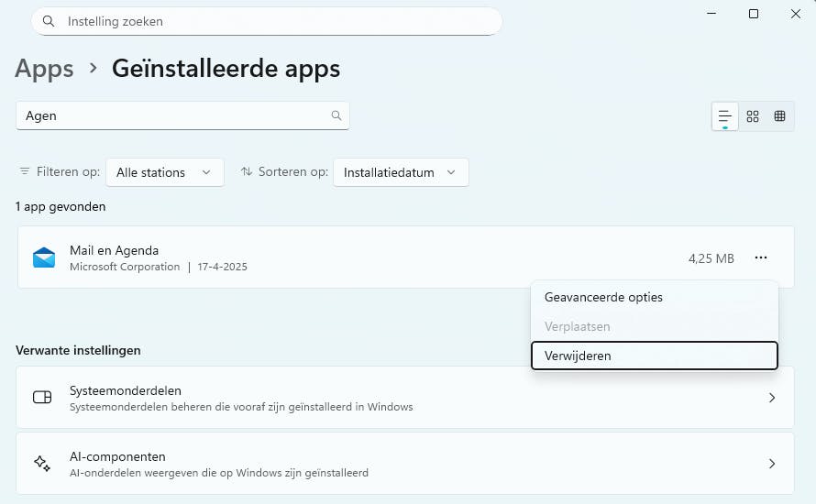Switch to grid view layout icon
816x504 pixels.
coord(753,116)
